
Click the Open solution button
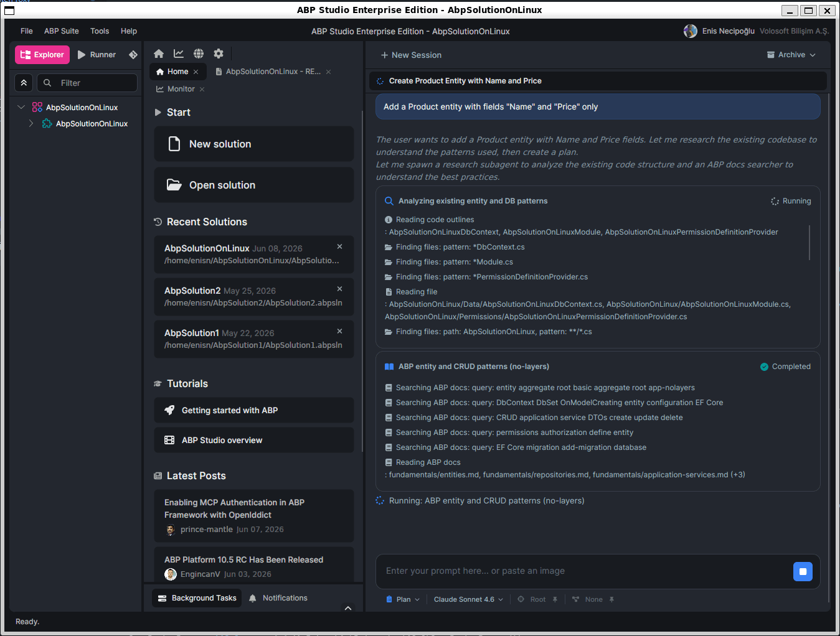(254, 185)
